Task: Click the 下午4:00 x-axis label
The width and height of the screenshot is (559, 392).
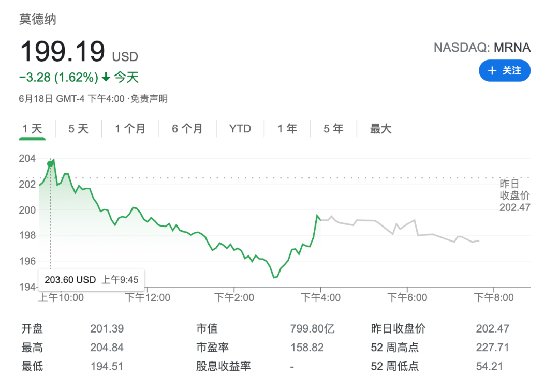Action: (320, 298)
